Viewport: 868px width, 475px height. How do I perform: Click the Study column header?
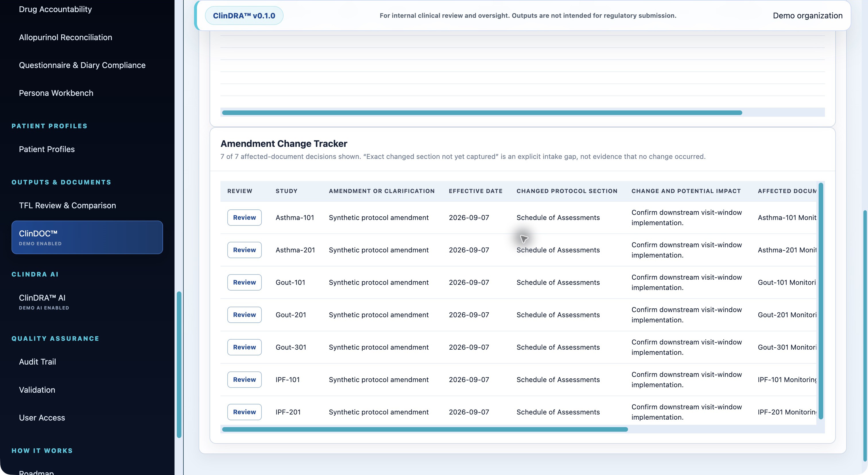286,191
